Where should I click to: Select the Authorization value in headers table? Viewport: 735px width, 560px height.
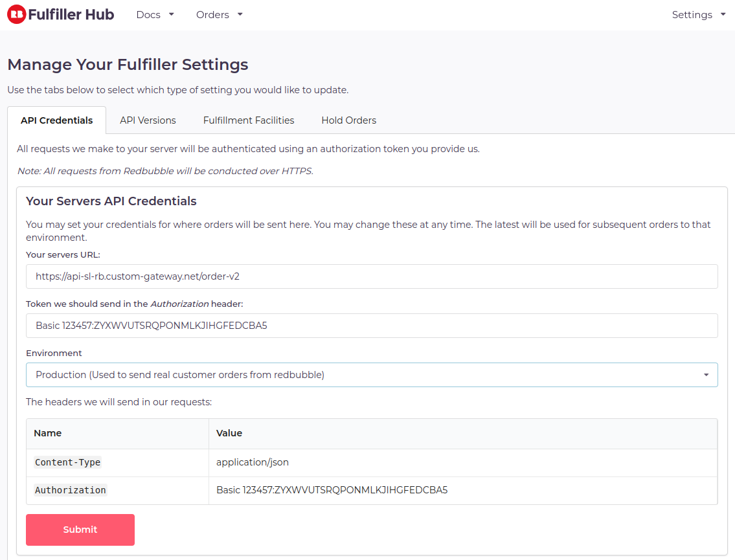pyautogui.click(x=332, y=490)
